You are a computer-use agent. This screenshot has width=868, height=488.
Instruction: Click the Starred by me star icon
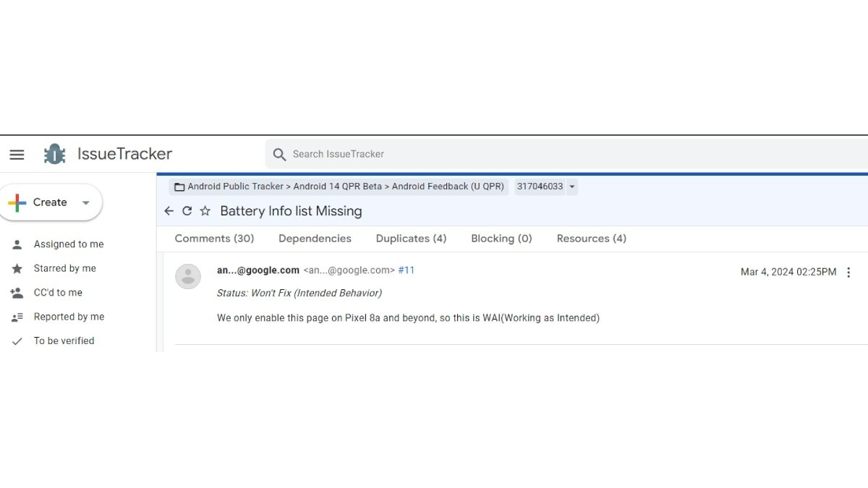(x=17, y=268)
